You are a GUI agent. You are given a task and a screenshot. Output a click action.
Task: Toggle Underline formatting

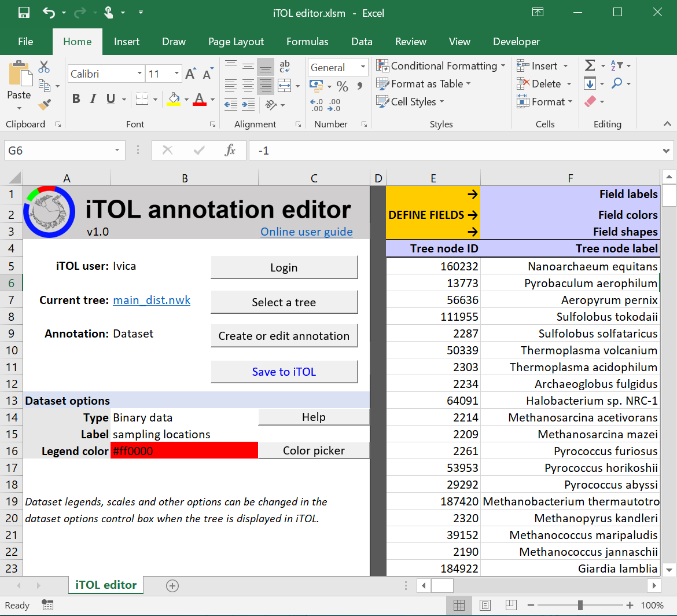click(111, 99)
